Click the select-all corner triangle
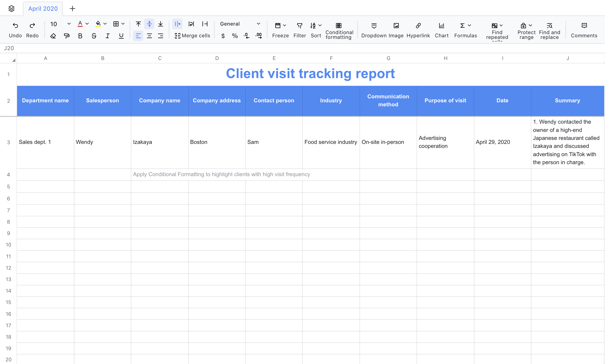The image size is (605, 364). [x=13, y=60]
